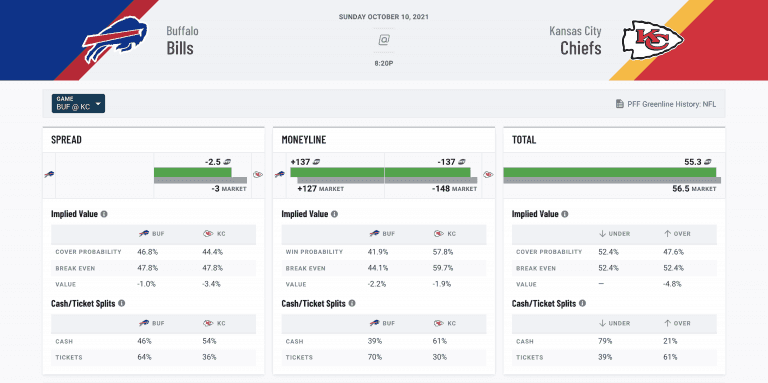Click the 70% BUF moneyline tickets
The height and width of the screenshot is (383, 768).
click(375, 357)
